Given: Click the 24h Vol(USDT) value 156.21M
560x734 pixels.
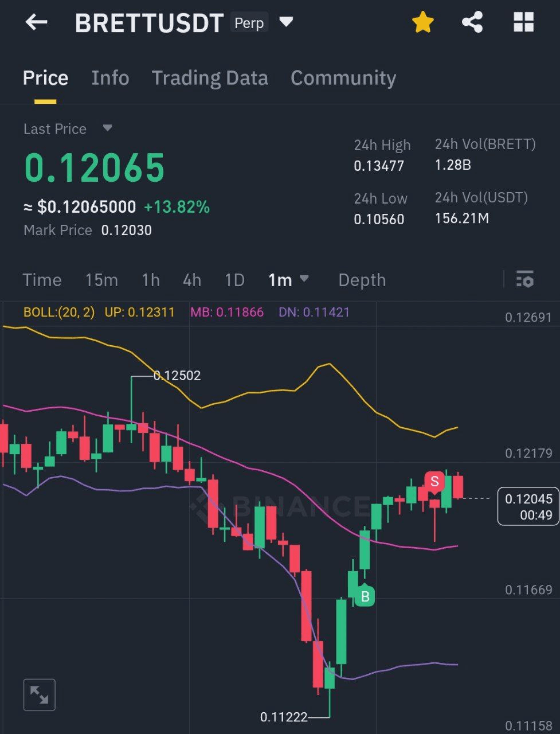Looking at the screenshot, I should coord(462,218).
